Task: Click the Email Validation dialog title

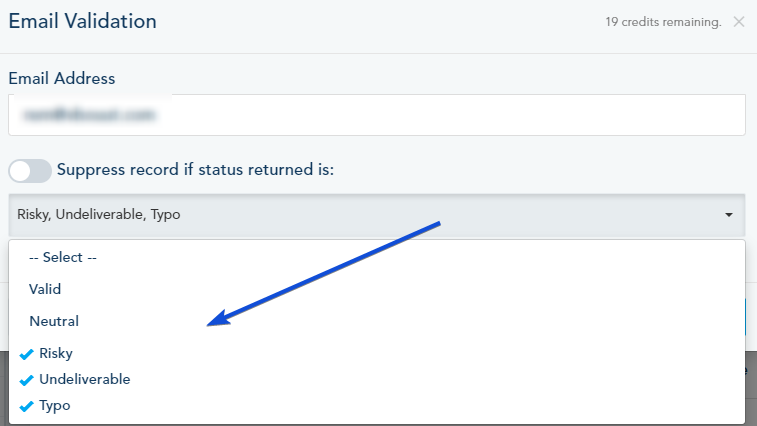Action: (x=82, y=20)
